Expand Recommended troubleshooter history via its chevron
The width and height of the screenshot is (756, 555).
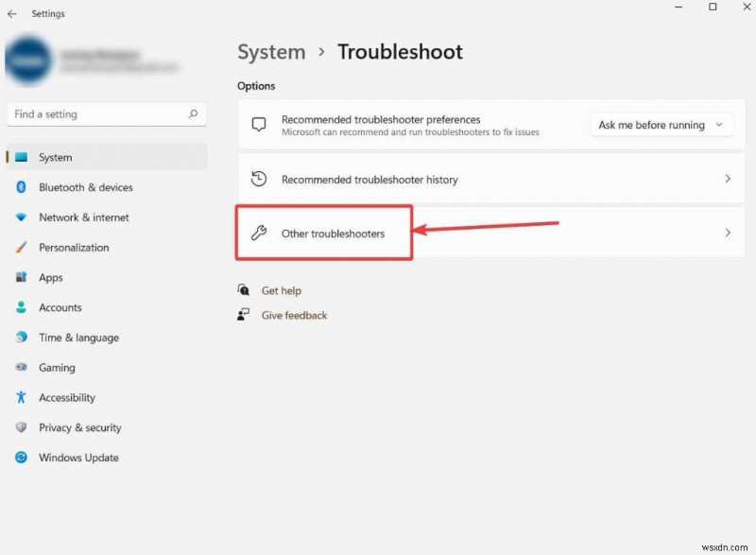click(728, 178)
